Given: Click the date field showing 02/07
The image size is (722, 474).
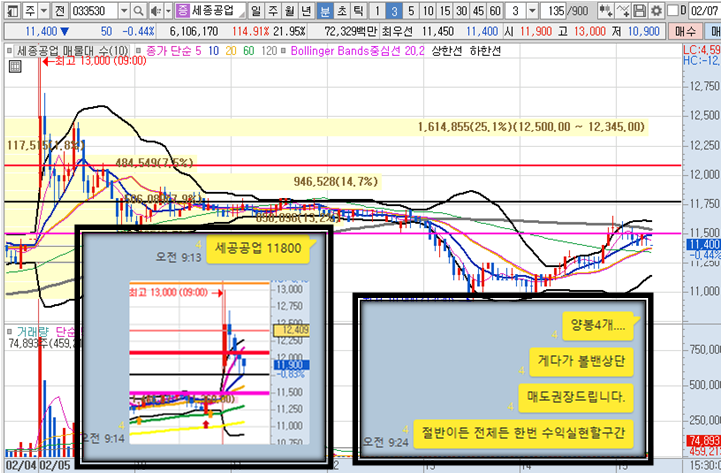Looking at the screenshot, I should (704, 10).
